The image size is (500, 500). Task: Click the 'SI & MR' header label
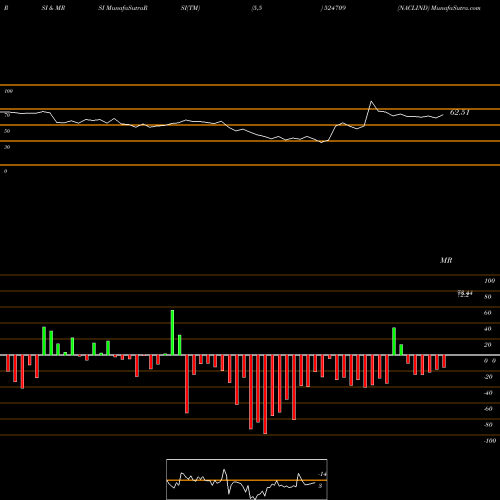53,8
